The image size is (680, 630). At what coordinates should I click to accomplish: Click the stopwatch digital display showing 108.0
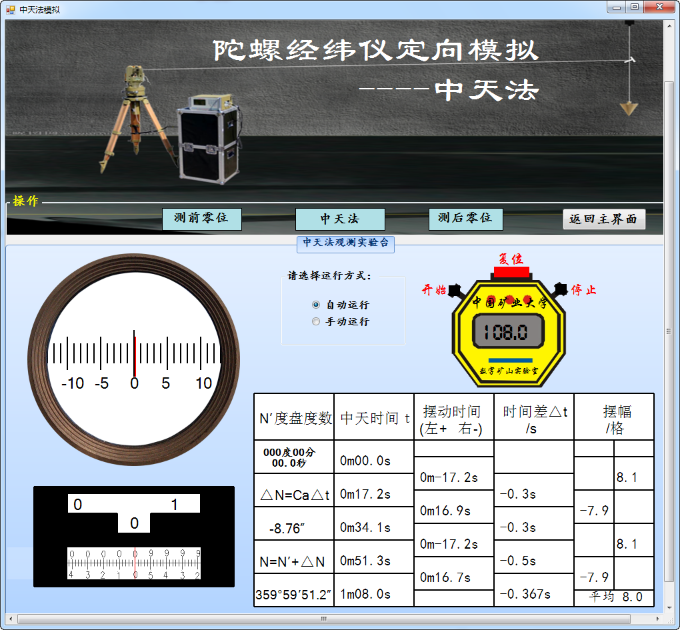coord(508,333)
